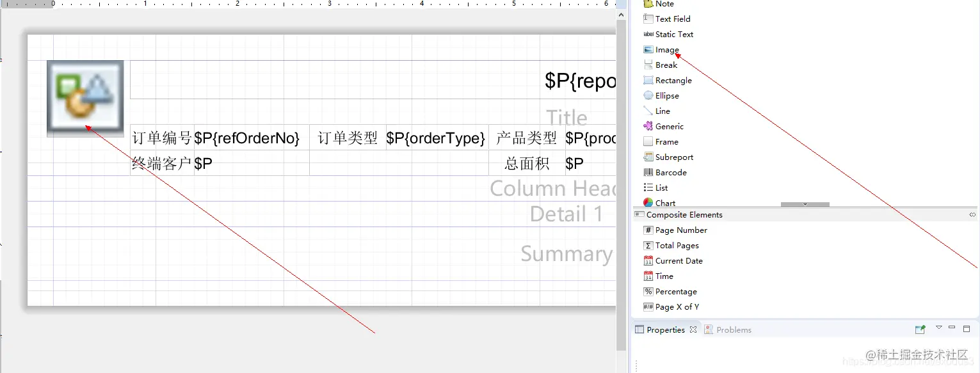Click the design editor vertical scrollbar
This screenshot has width=980, height=373.
[622, 186]
